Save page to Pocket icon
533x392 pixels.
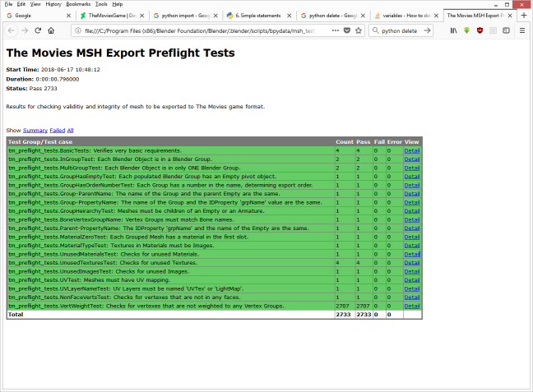click(347, 30)
